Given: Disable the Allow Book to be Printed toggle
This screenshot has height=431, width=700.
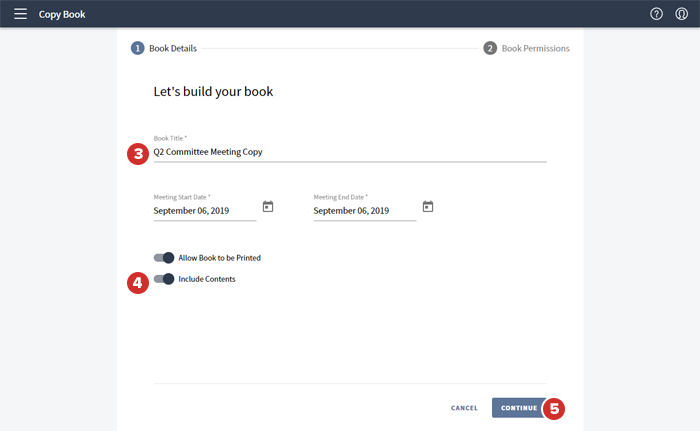Looking at the screenshot, I should pos(164,258).
